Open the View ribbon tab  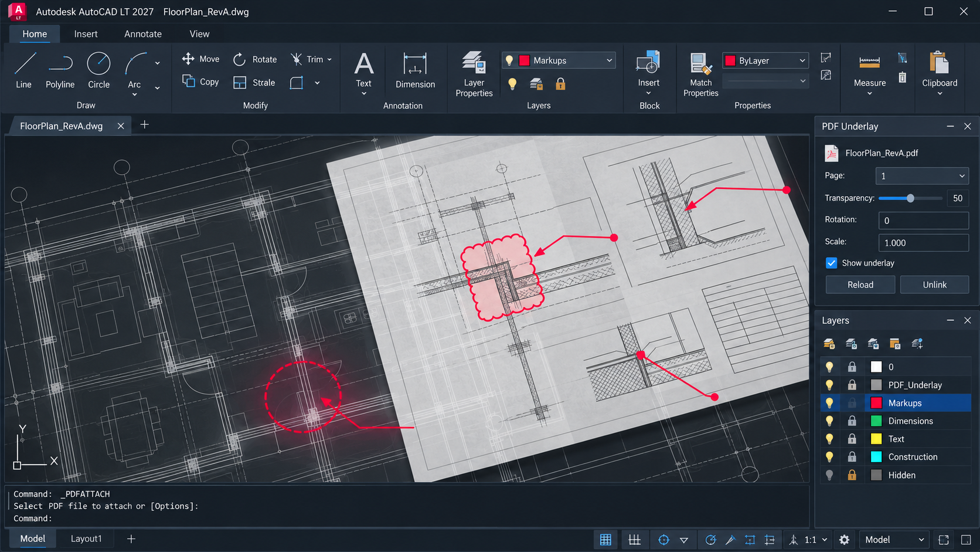click(x=199, y=34)
